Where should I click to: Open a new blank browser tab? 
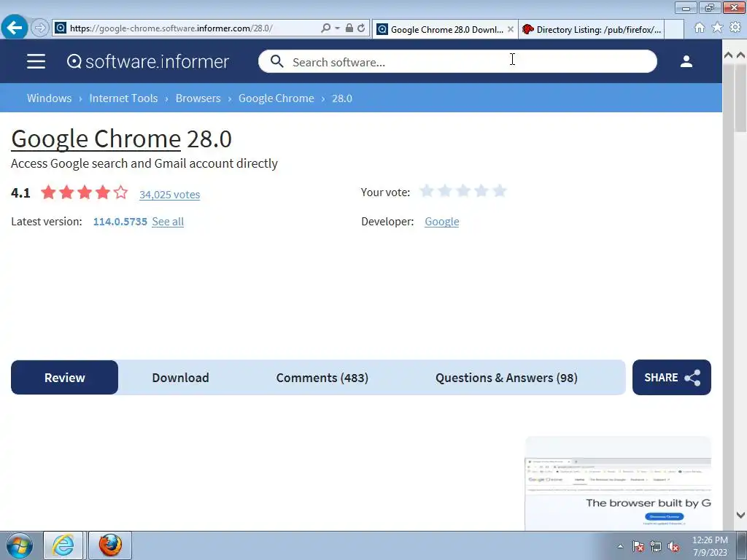click(x=674, y=29)
